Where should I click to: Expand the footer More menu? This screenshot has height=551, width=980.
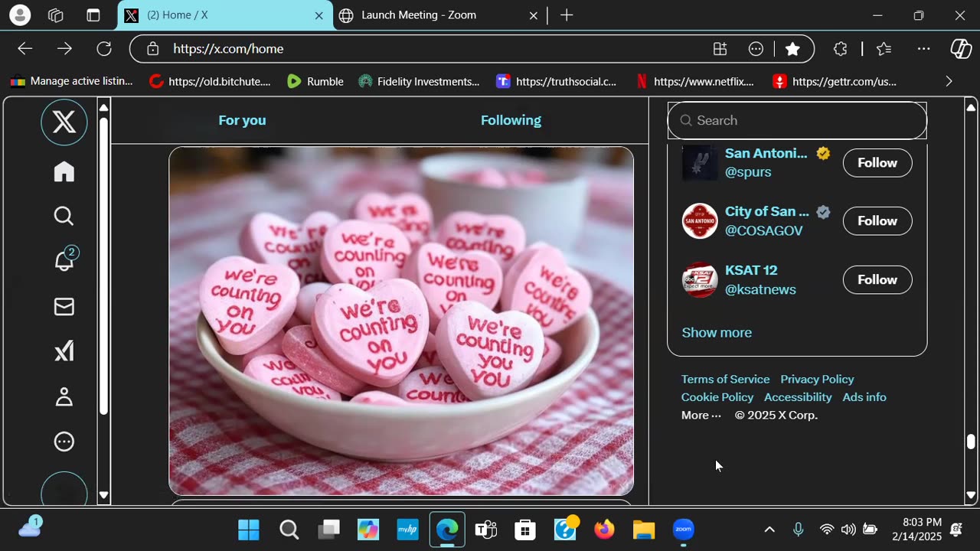701,415
